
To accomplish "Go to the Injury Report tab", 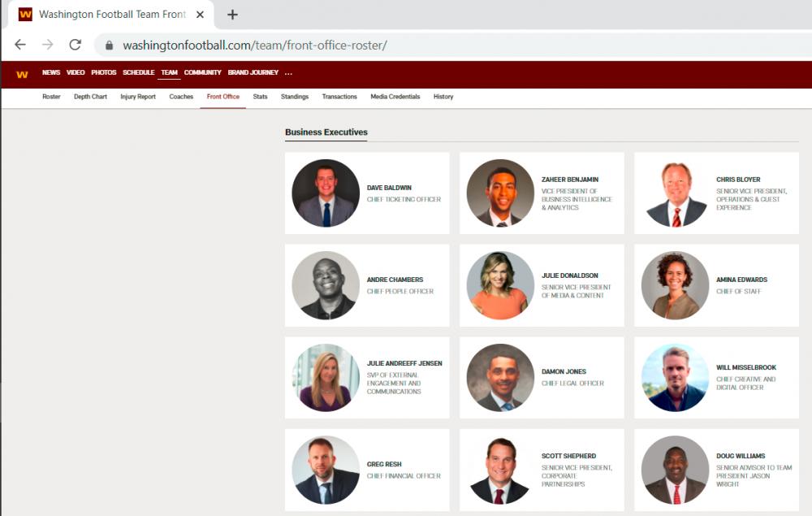I will click(x=138, y=97).
